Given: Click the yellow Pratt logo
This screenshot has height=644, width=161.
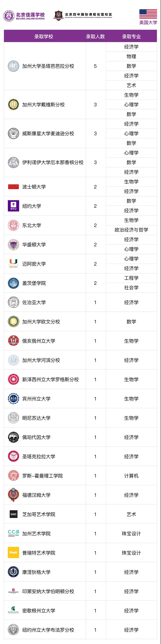Looking at the screenshot, I should (13, 553).
